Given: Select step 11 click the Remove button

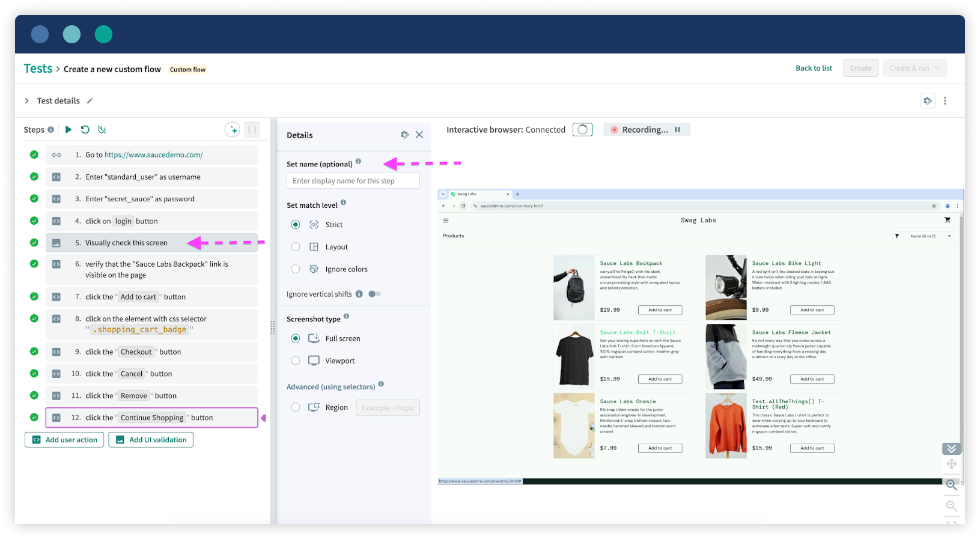Looking at the screenshot, I should point(151,396).
